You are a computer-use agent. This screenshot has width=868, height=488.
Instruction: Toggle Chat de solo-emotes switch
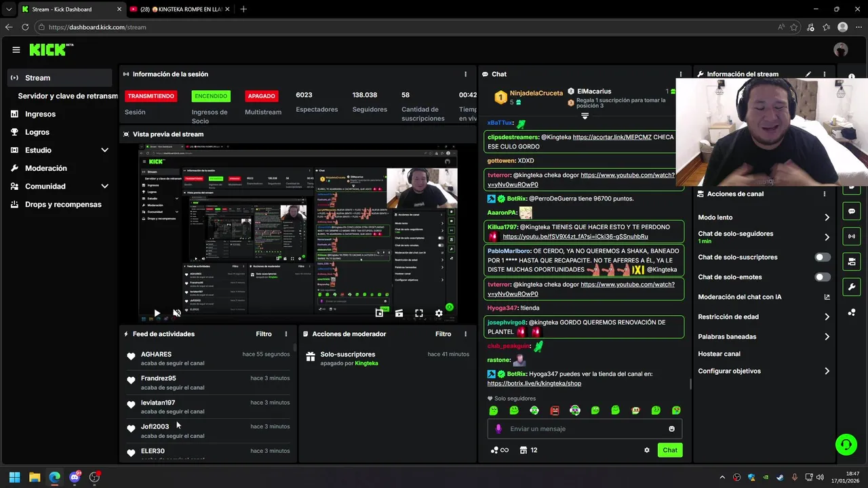coord(823,277)
